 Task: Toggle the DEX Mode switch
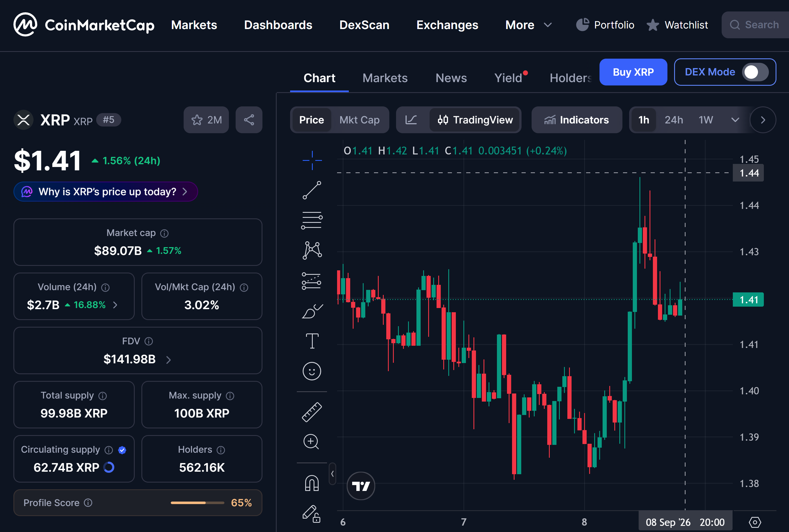click(755, 72)
